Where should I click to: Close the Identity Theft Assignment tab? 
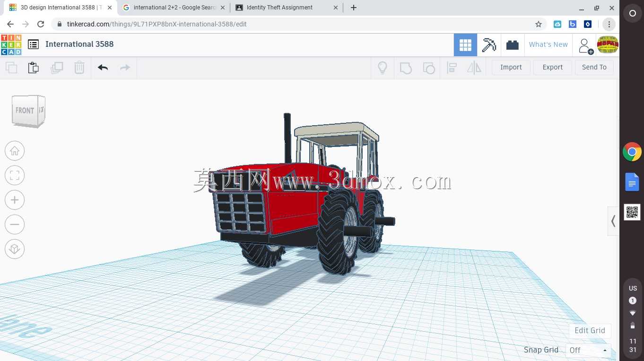[x=336, y=8]
